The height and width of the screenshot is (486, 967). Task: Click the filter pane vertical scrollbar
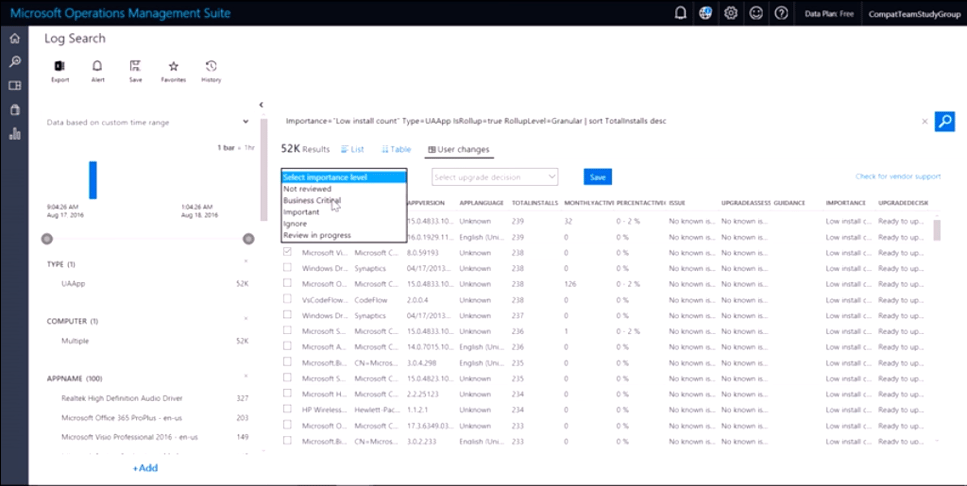(264, 170)
